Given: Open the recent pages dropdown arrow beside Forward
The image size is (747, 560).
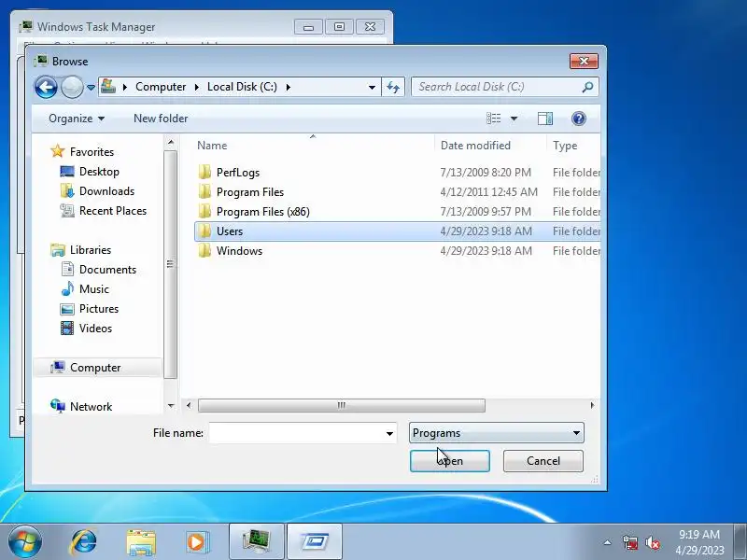Looking at the screenshot, I should click(91, 88).
